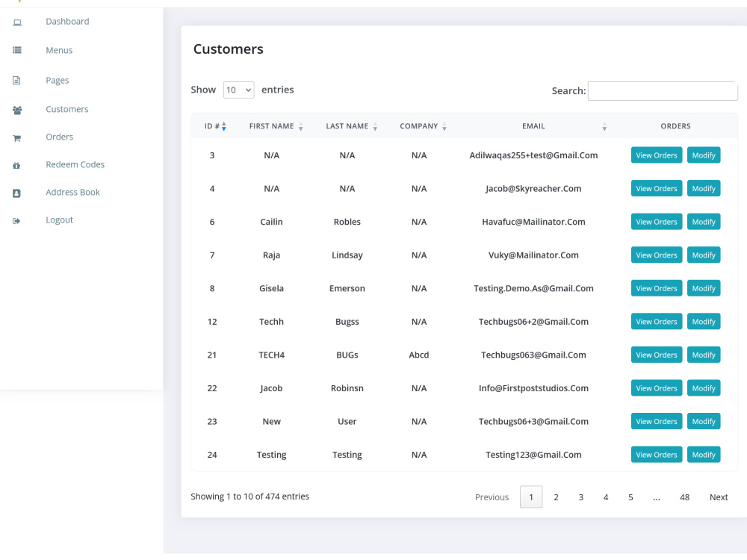Click the Address Book icon
The width and height of the screenshot is (747, 560).
(x=16, y=193)
